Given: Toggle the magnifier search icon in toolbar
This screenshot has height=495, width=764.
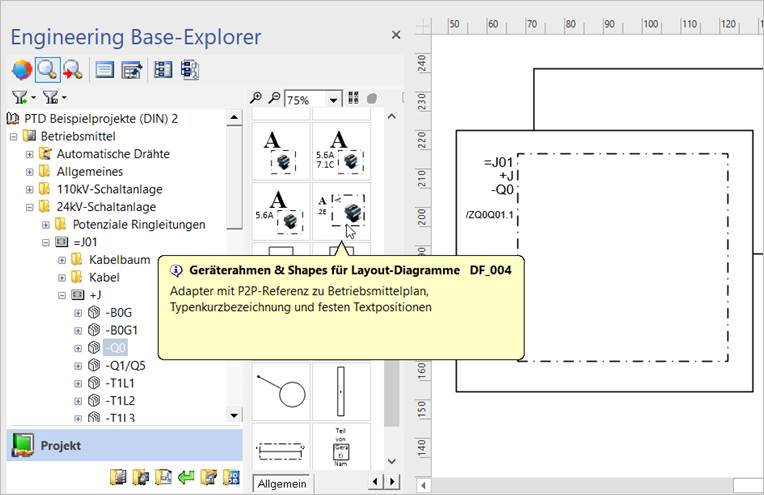Looking at the screenshot, I should 47,70.
